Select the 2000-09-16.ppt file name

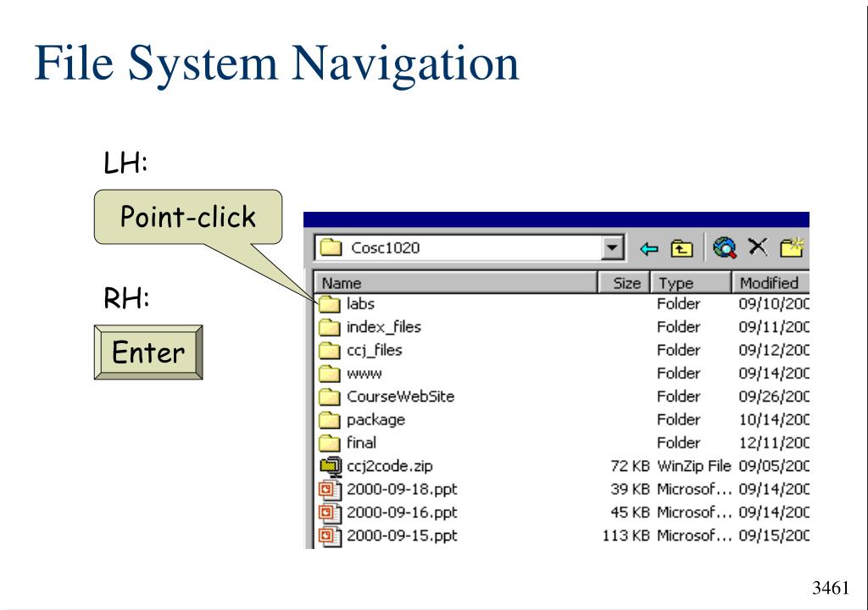402,513
